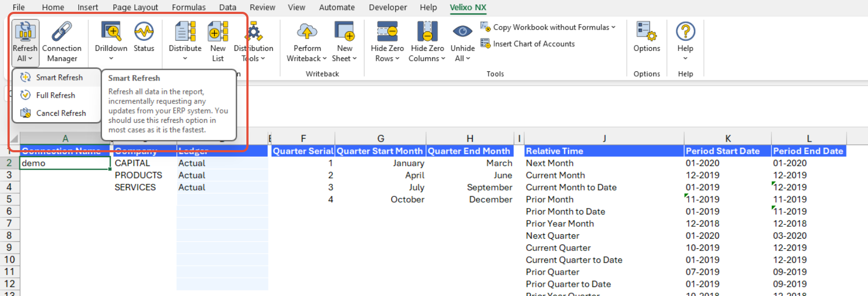Click the October start month cell

381,199
